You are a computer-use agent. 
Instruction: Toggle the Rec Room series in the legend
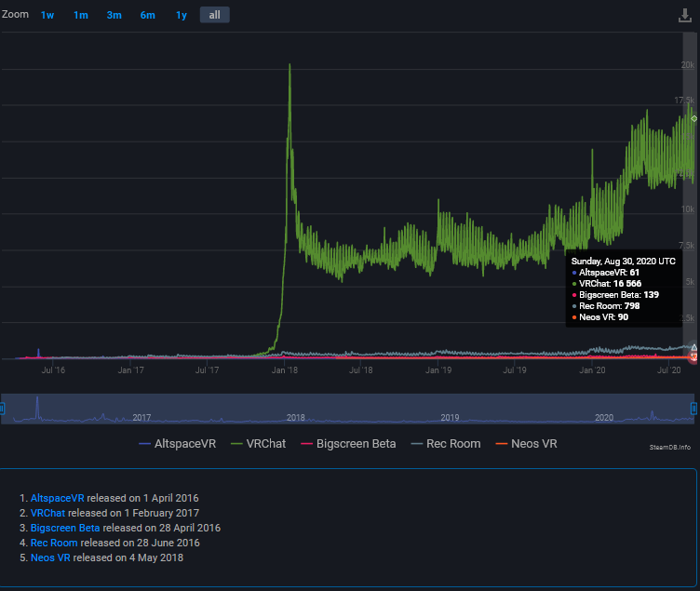(446, 444)
